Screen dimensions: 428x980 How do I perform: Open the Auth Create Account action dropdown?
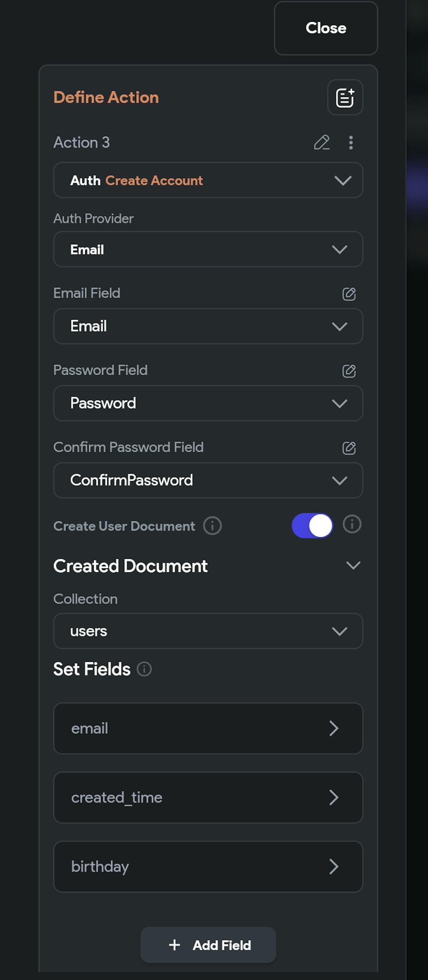click(x=208, y=180)
